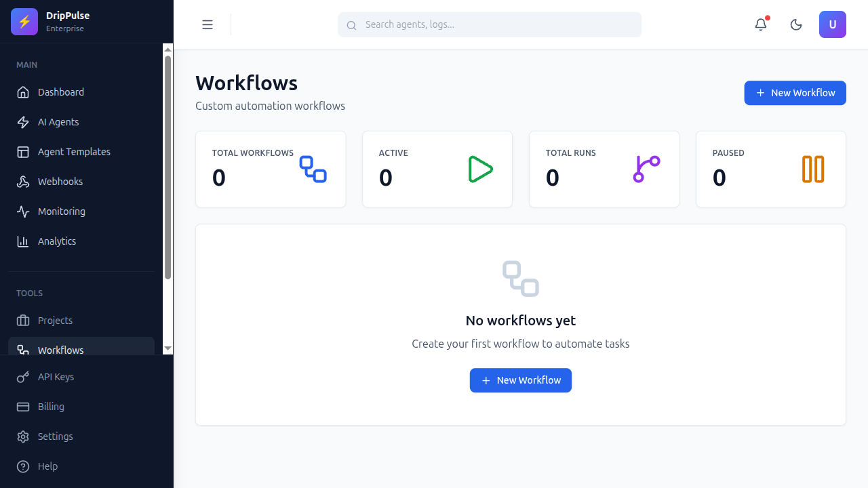Click New Workflow in empty state
Screen dimensions: 868x488
coord(521,380)
